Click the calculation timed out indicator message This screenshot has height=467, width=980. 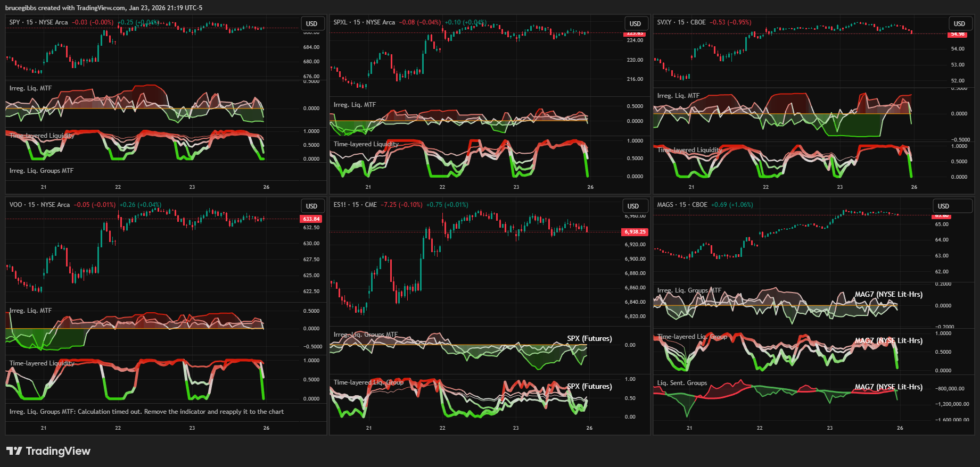(x=146, y=412)
